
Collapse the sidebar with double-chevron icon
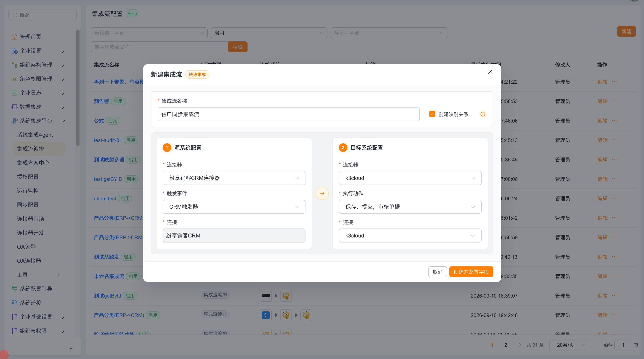tap(71, 349)
